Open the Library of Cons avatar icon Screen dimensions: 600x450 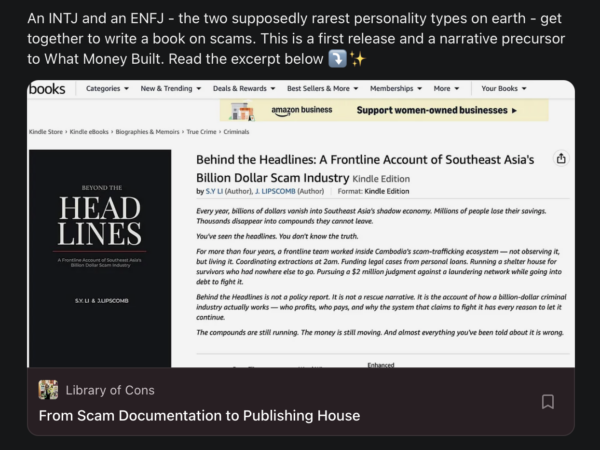(48, 390)
